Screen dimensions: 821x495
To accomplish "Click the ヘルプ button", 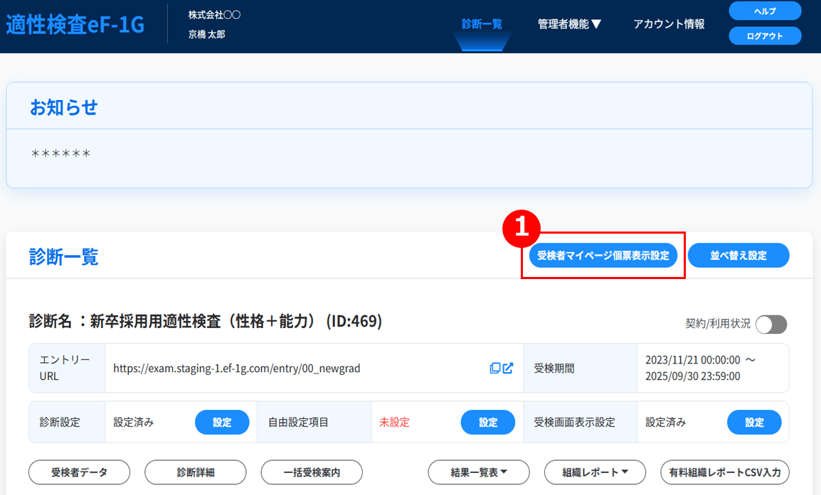I will (x=765, y=11).
